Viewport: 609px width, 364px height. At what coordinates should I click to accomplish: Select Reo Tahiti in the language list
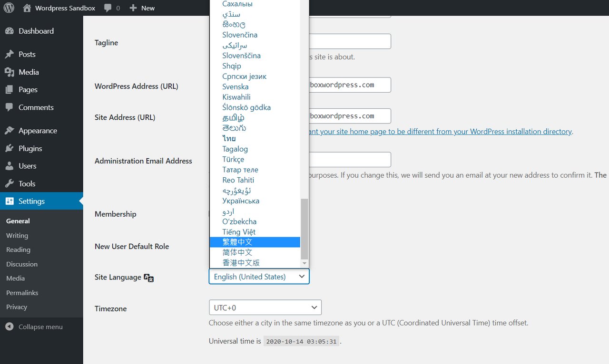[255, 180]
